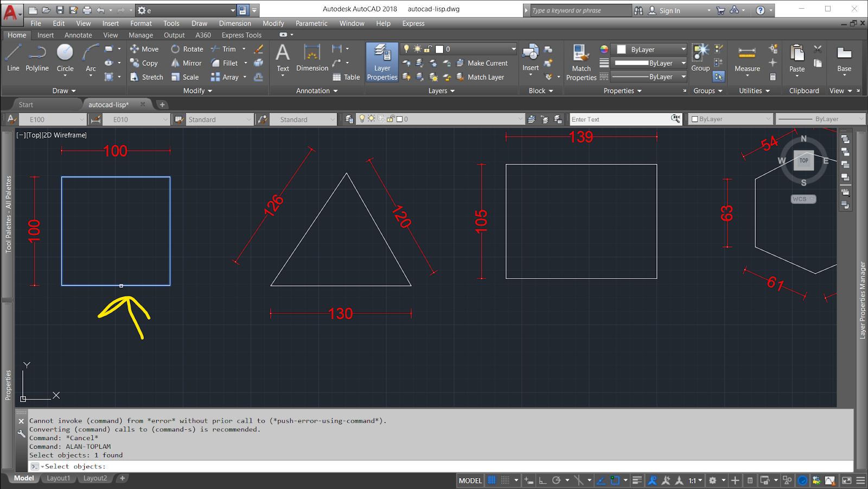Toggle ortho mode in status bar
The image size is (868, 489).
click(x=542, y=480)
